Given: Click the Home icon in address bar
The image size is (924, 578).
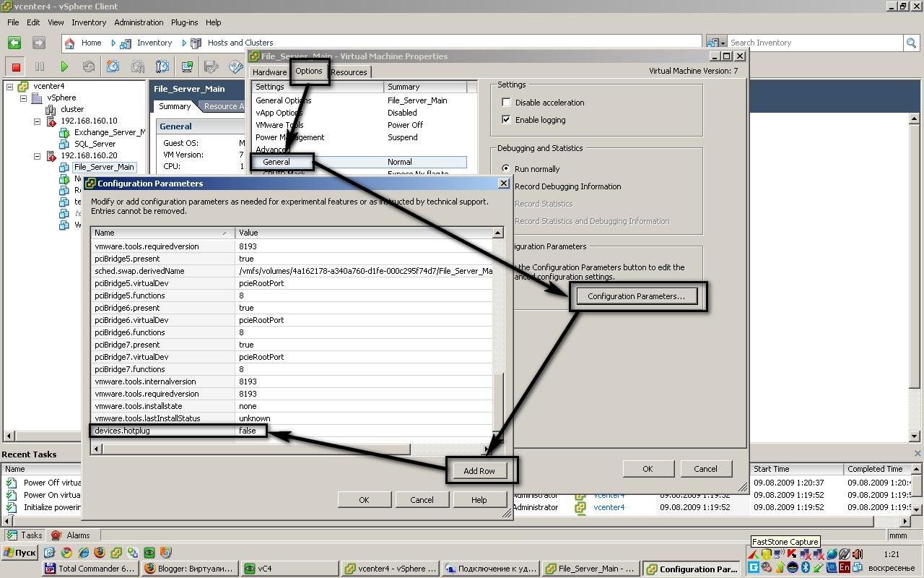Looking at the screenshot, I should [70, 43].
